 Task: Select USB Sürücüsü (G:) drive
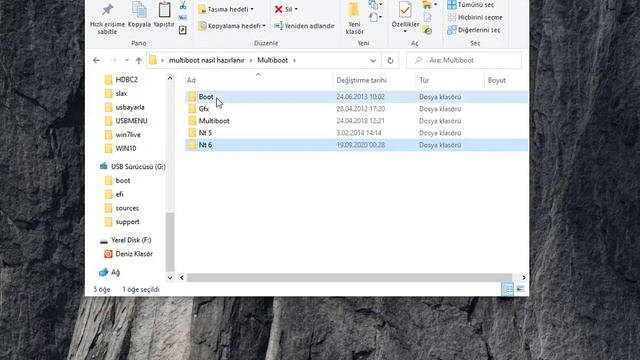pos(133,167)
